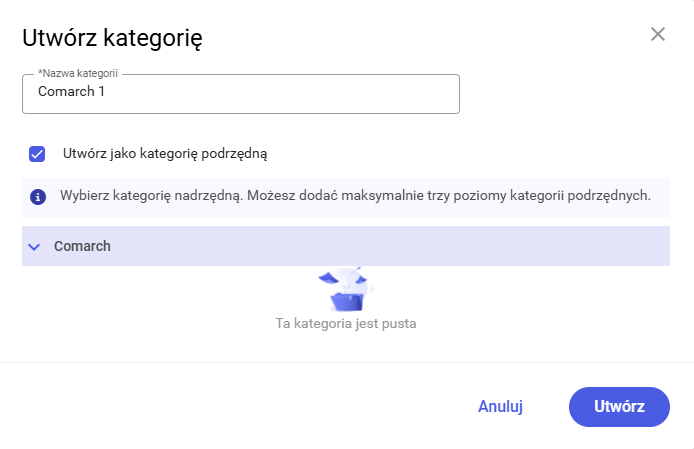Click the "Utwórz kategorię" dialog heading
694x449 pixels.
click(113, 38)
